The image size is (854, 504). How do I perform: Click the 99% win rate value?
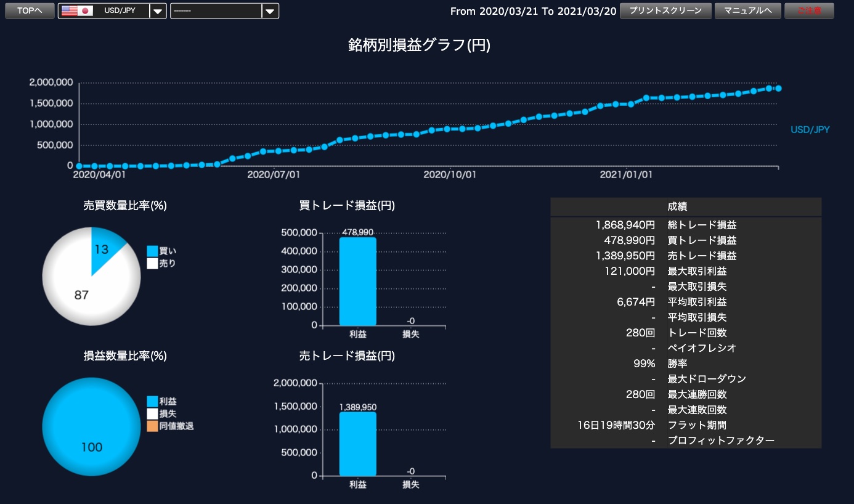645,364
